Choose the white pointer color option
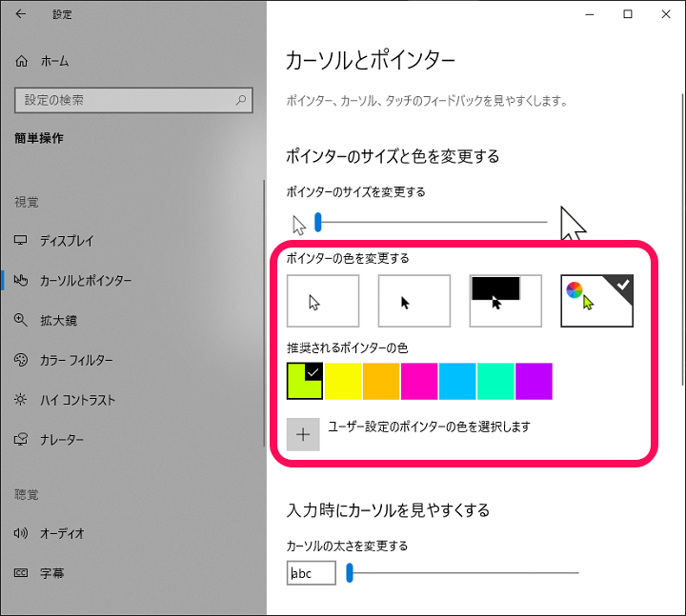Viewport: 686px width, 616px height. 323,301
